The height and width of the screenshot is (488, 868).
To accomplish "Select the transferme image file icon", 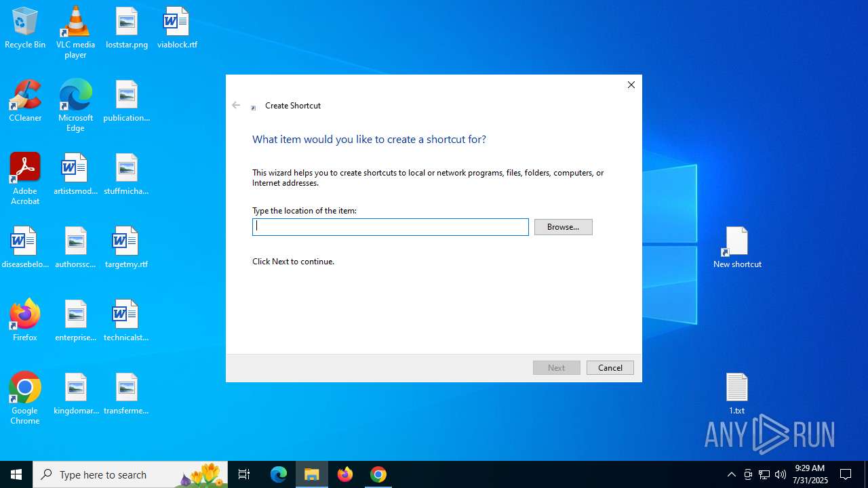I will [x=127, y=394].
